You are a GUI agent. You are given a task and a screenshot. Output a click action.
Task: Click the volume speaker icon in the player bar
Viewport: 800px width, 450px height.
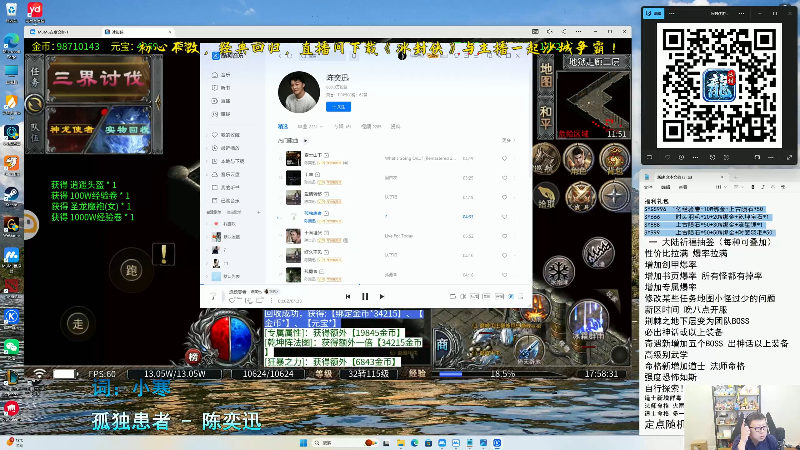463,296
